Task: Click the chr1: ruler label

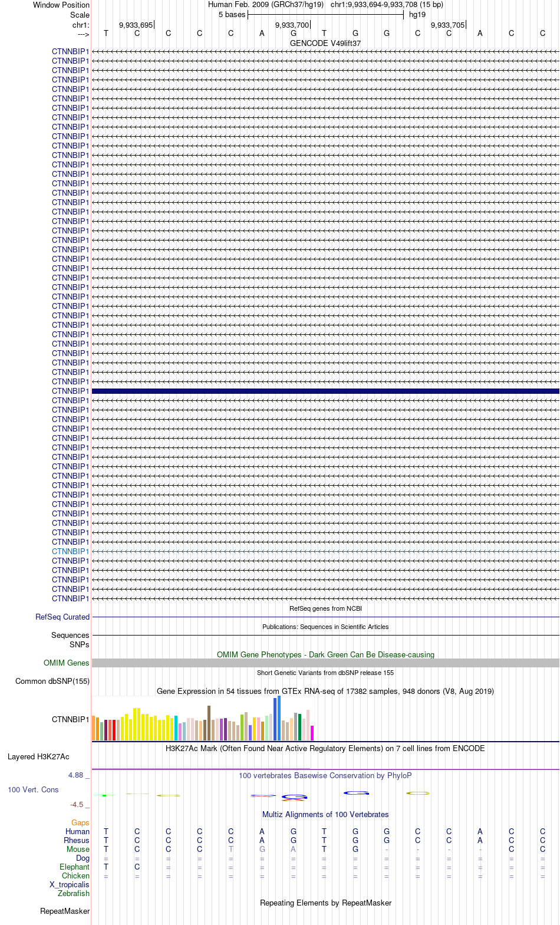Action: pyautogui.click(x=81, y=25)
